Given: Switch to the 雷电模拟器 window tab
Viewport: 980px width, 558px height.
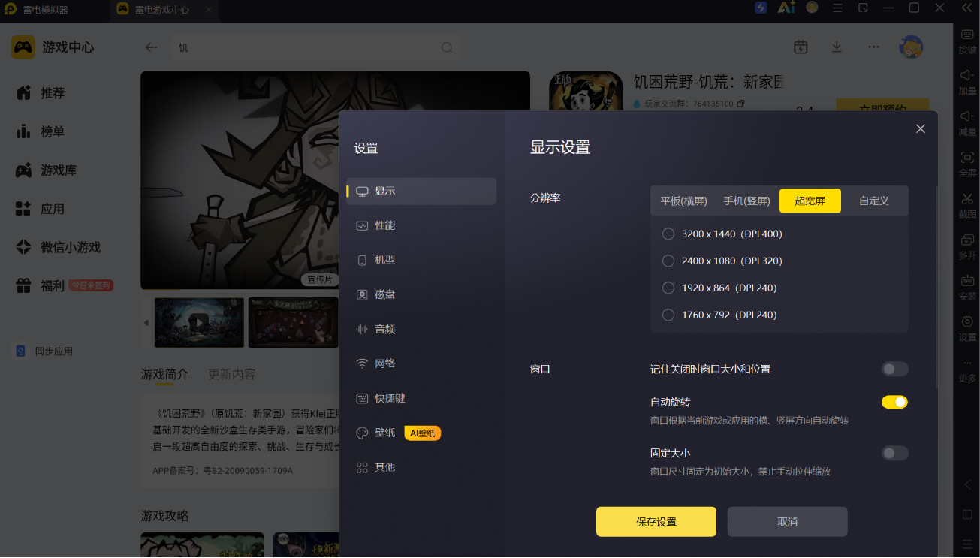Looking at the screenshot, I should [x=45, y=10].
